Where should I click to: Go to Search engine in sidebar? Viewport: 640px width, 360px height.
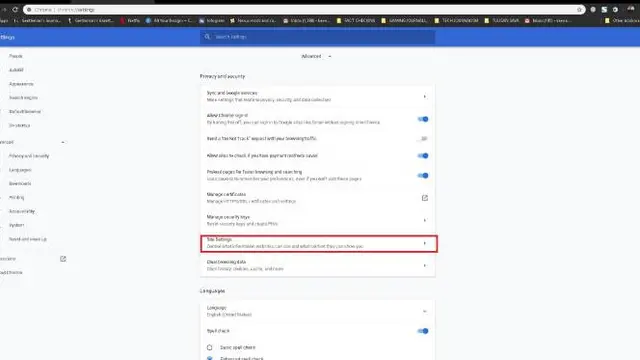pyautogui.click(x=23, y=98)
